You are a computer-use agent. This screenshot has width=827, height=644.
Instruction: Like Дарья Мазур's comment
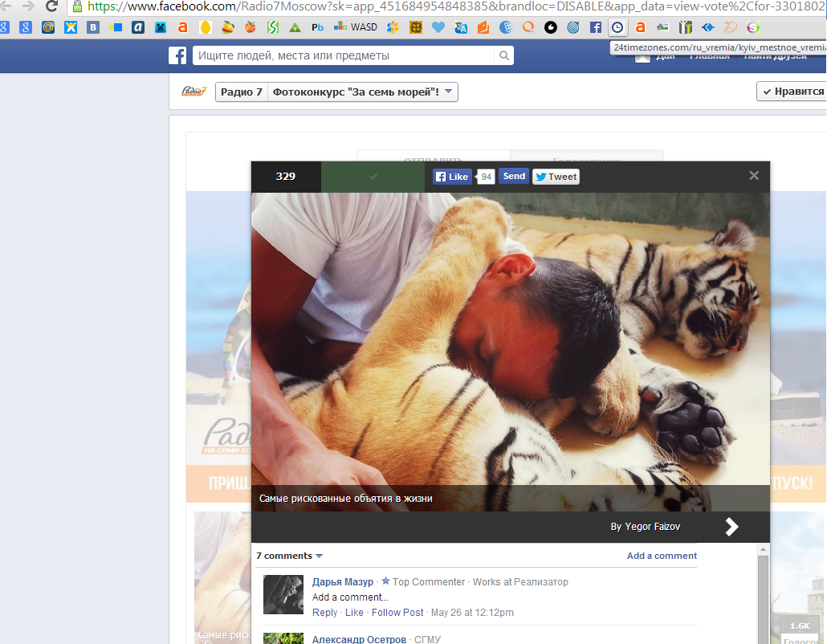pos(354,613)
